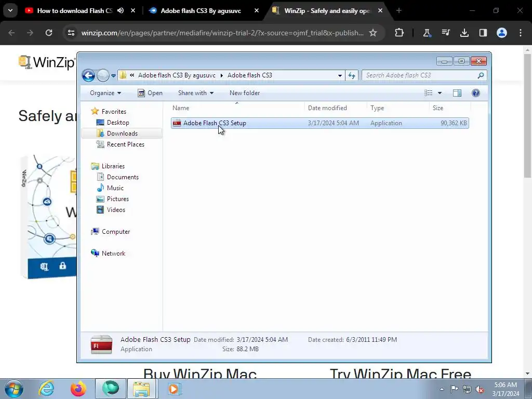Click the New folder button

245,93
